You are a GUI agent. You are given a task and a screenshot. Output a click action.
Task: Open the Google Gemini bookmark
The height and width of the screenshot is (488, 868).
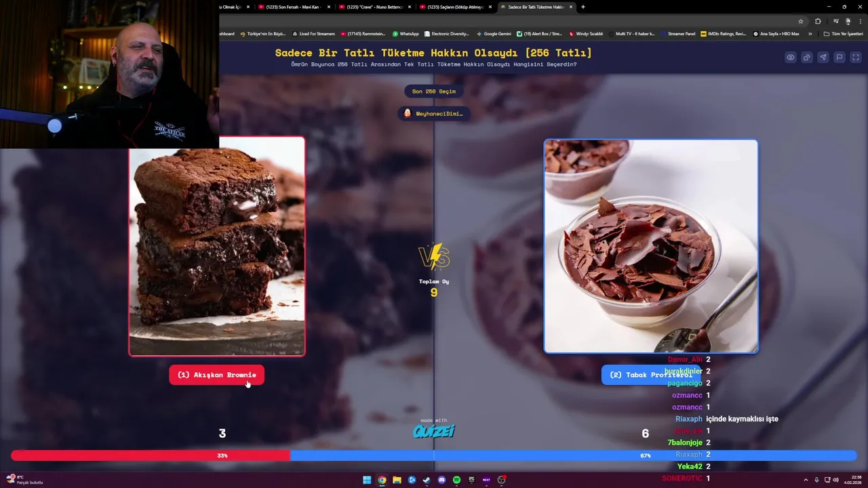[494, 34]
